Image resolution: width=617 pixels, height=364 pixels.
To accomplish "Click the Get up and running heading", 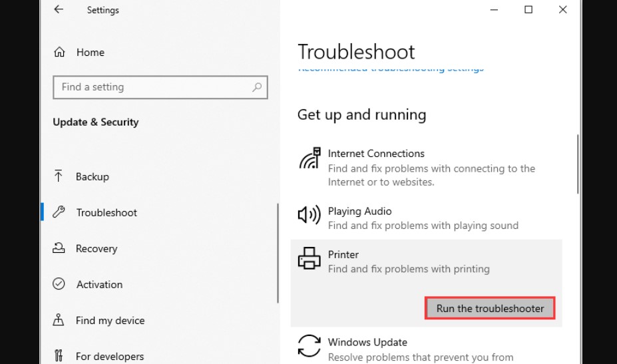I will pos(361,114).
